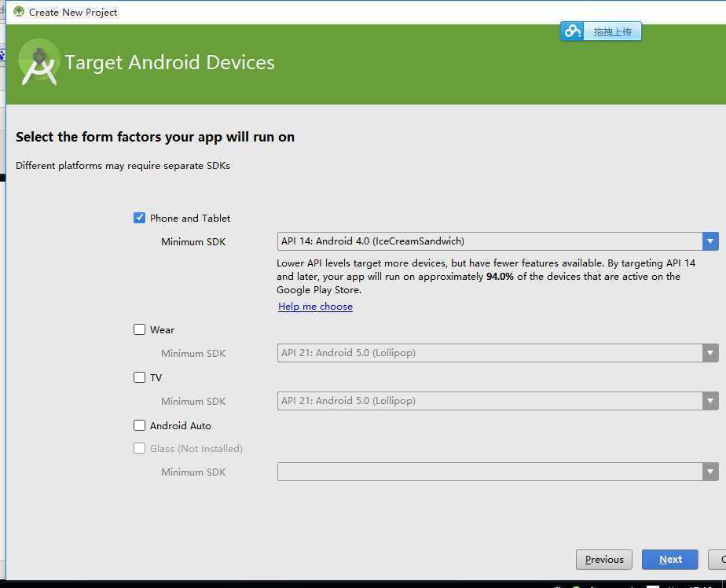Click the Glass (Not Installed) label
Viewport: 726px width, 588px height.
point(196,449)
